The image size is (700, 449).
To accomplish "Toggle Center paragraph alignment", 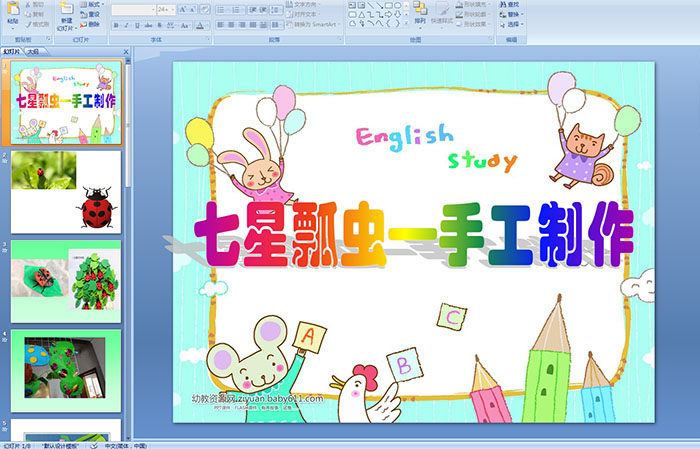I will coord(231,25).
